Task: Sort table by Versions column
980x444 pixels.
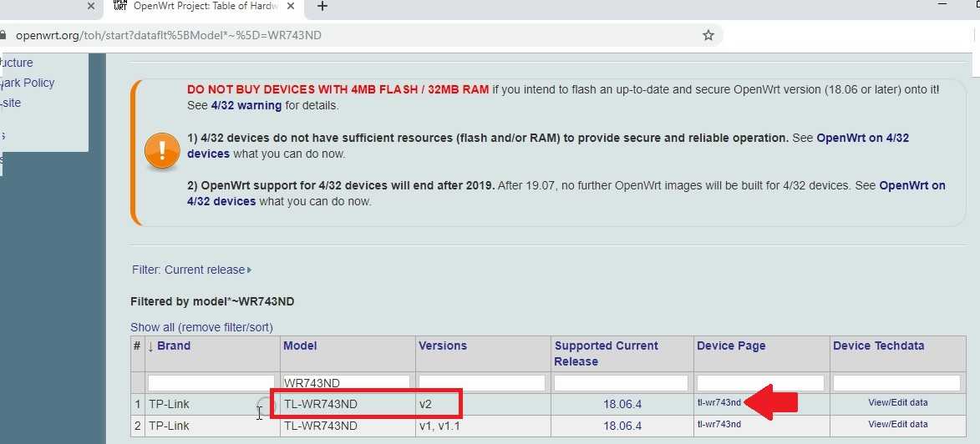Action: click(443, 346)
